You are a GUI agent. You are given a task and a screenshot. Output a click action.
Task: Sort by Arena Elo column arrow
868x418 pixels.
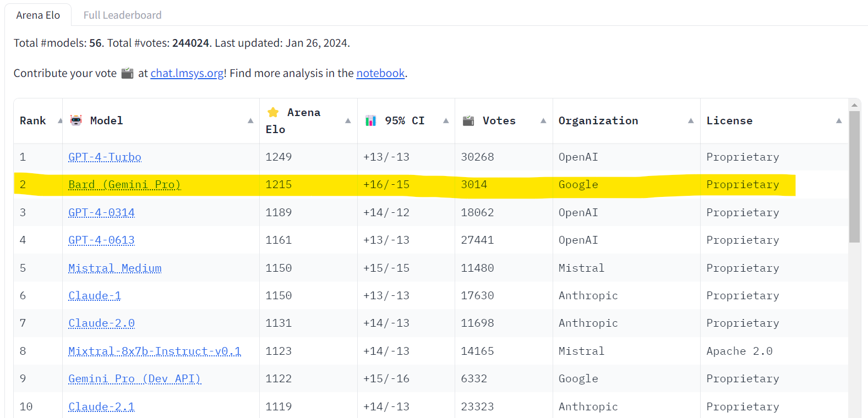tap(348, 120)
